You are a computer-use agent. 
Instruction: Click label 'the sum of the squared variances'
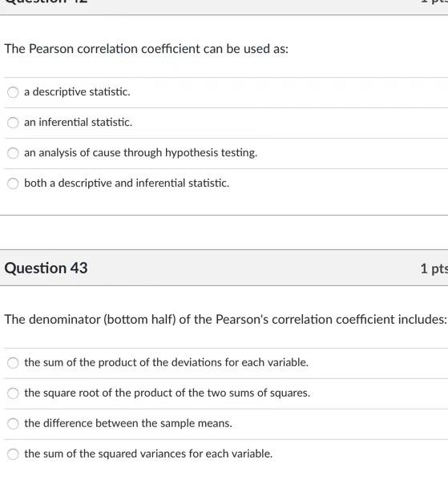click(148, 454)
